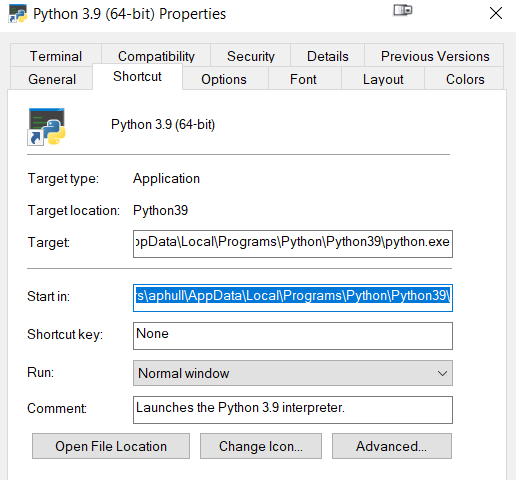The image size is (516, 480).
Task: Click the Run label
Action: tap(40, 372)
